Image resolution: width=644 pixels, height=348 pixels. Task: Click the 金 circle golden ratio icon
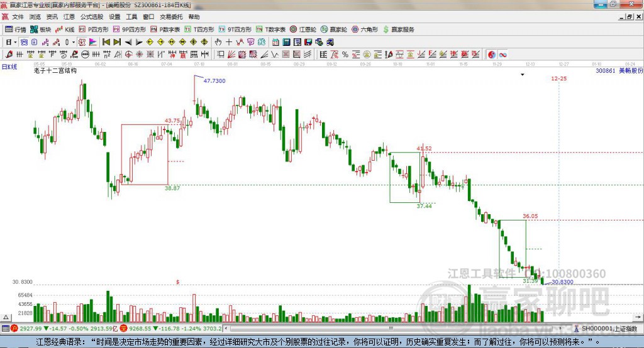tap(367, 54)
